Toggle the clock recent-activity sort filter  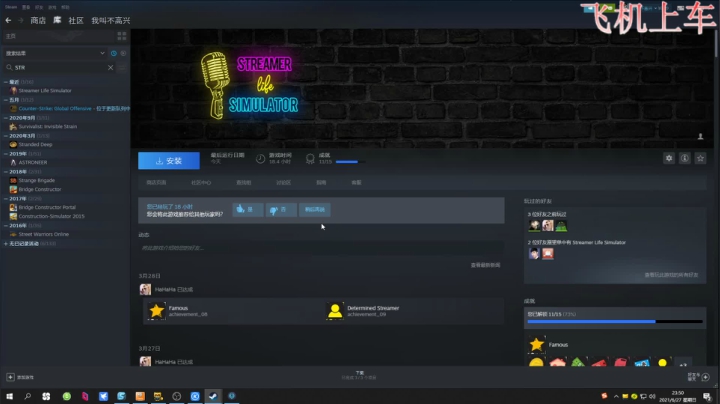point(113,53)
